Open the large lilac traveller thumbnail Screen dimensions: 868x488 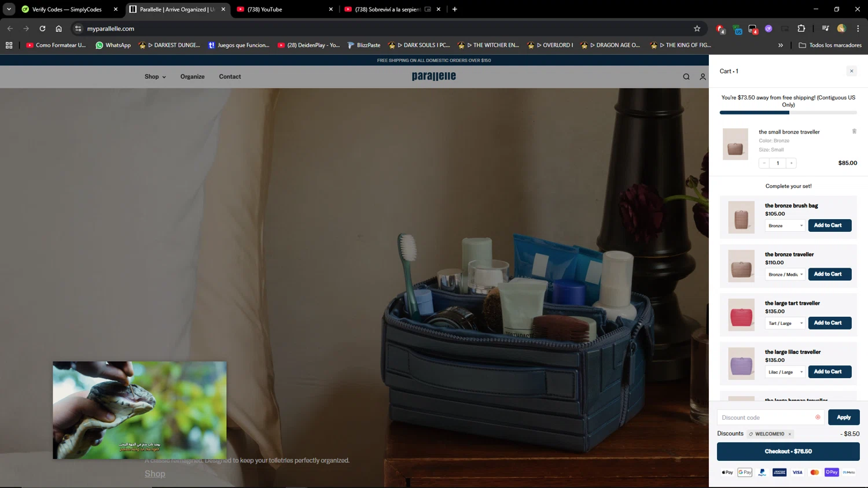[741, 364]
